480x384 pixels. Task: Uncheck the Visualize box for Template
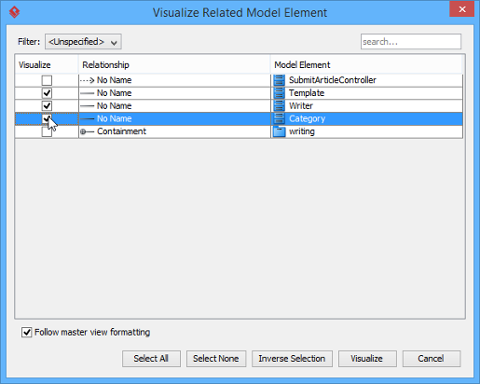47,93
